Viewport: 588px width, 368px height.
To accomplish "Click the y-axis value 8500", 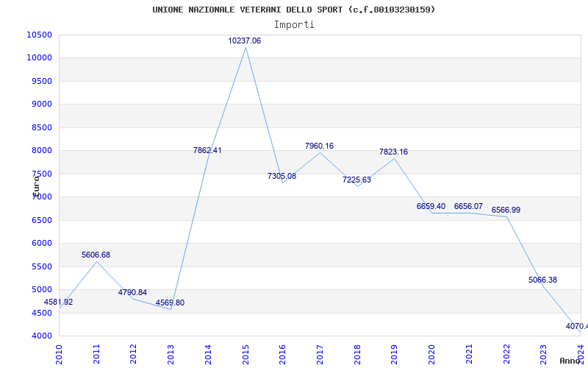I will (41, 127).
